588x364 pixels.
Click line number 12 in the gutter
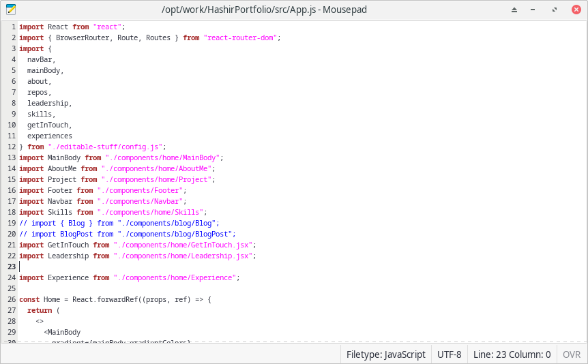12,147
